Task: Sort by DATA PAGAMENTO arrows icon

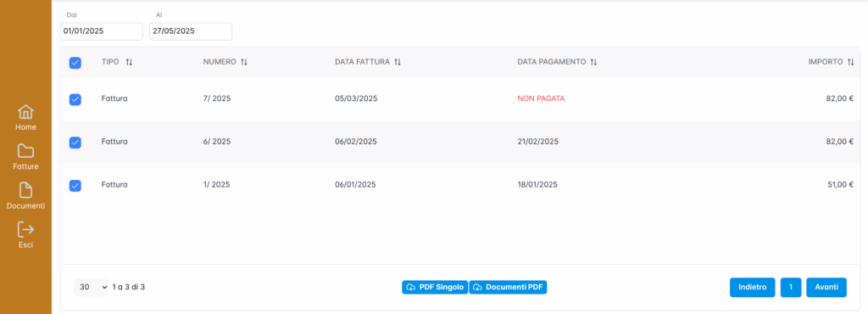Action: coord(593,63)
